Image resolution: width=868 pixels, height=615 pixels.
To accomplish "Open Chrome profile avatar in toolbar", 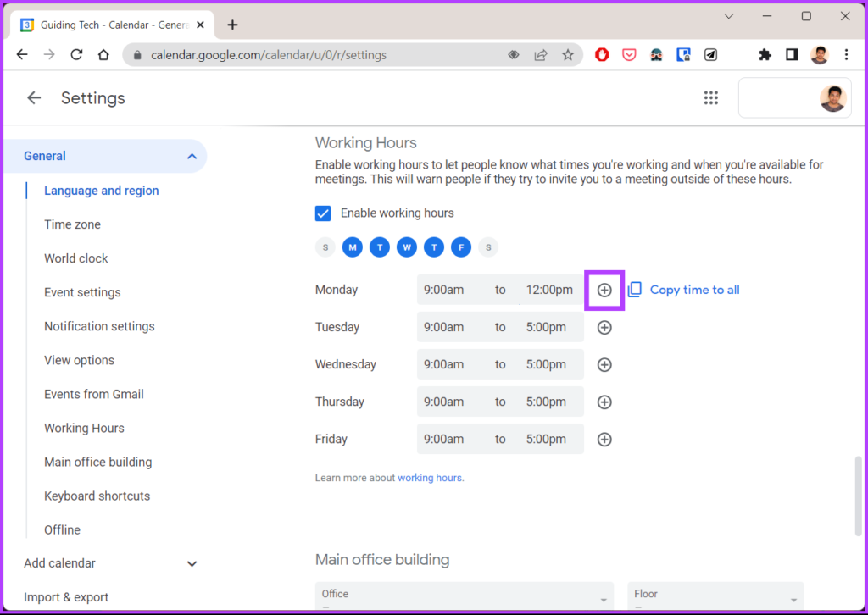I will (x=820, y=55).
